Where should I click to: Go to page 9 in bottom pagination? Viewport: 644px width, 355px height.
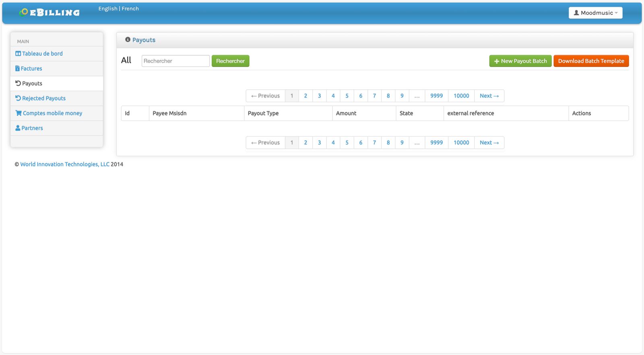coord(402,142)
